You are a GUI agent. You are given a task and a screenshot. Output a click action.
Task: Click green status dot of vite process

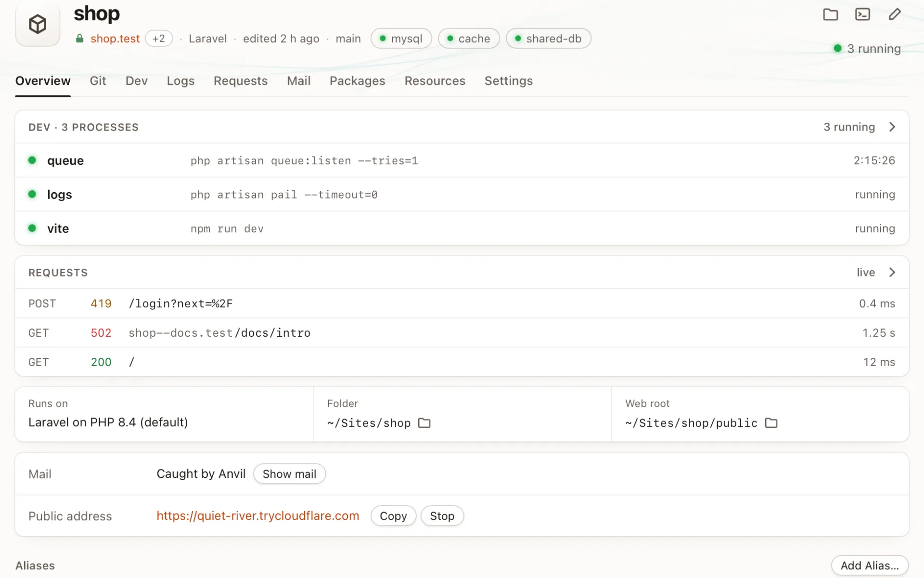[x=32, y=228]
